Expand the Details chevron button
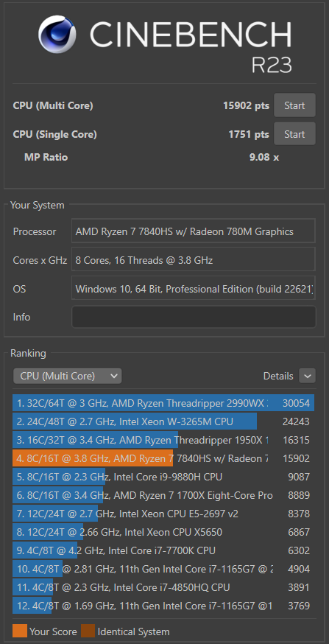Screen dimensions: 329x644 [x=307, y=376]
